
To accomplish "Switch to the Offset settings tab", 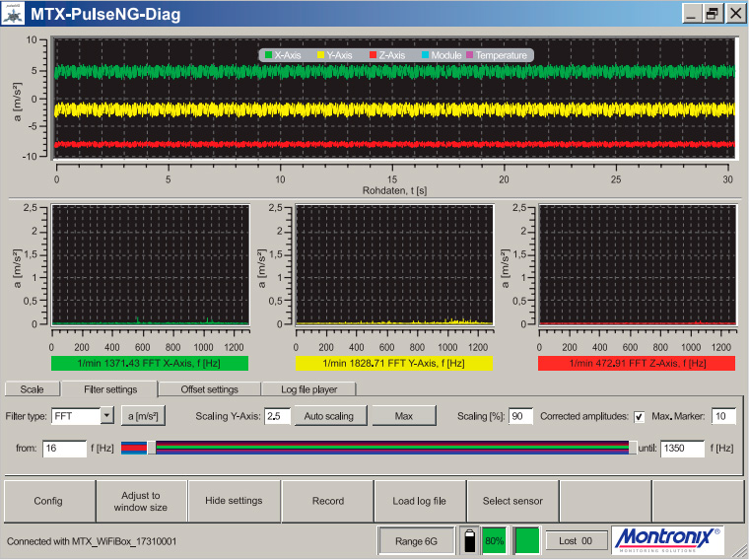I will pos(209,389).
